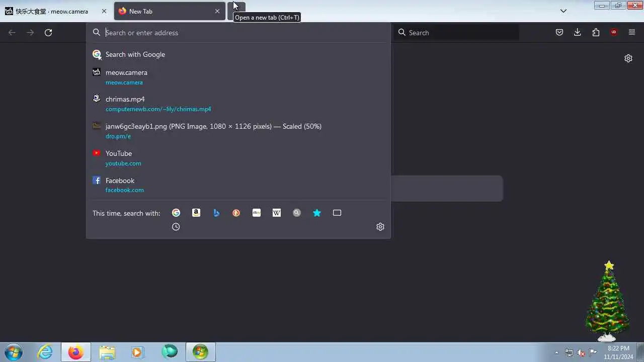Open the YouTube suggestion
The image size is (644, 362).
[x=238, y=158]
